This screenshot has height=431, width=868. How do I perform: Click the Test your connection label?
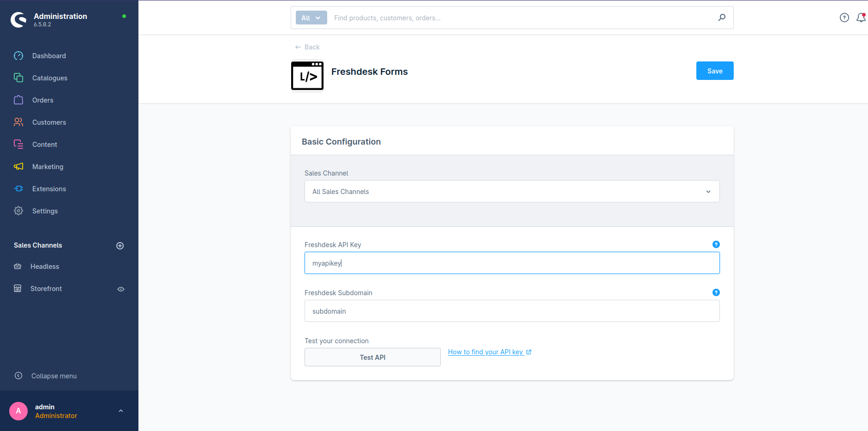point(336,341)
